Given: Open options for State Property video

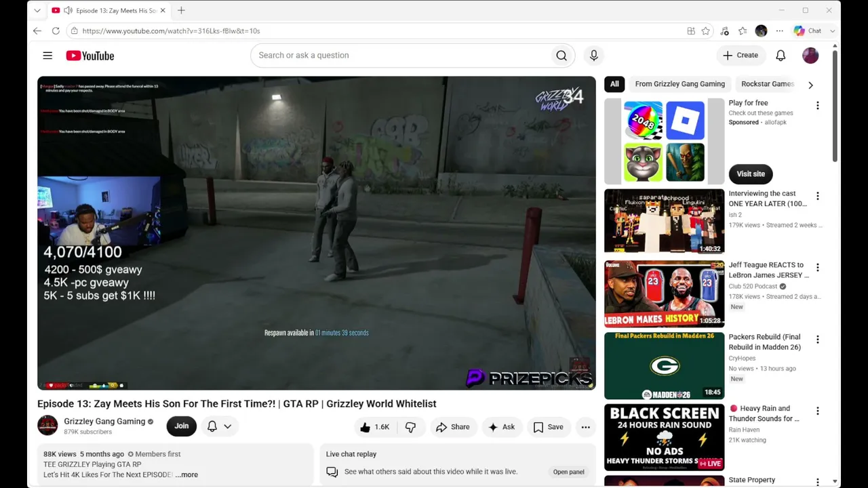Looking at the screenshot, I should 818,482.
